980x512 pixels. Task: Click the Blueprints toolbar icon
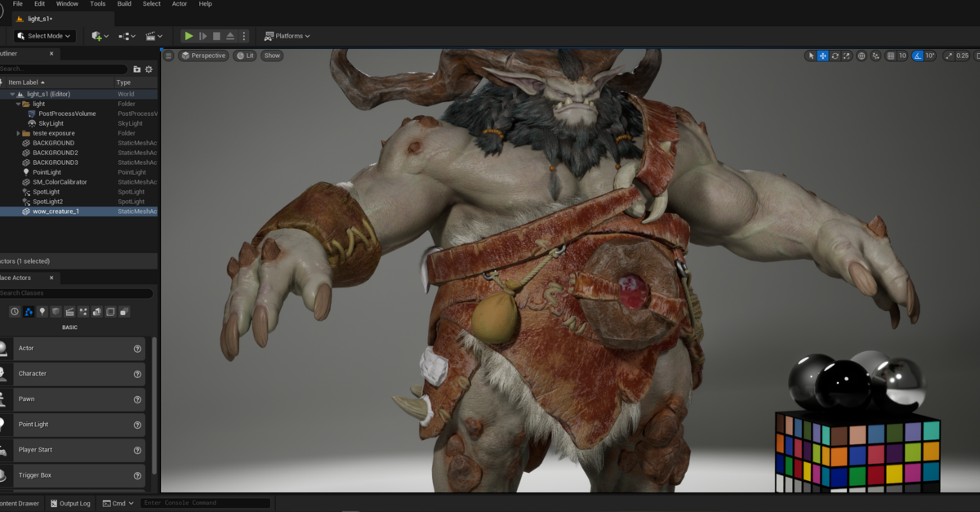(x=126, y=36)
